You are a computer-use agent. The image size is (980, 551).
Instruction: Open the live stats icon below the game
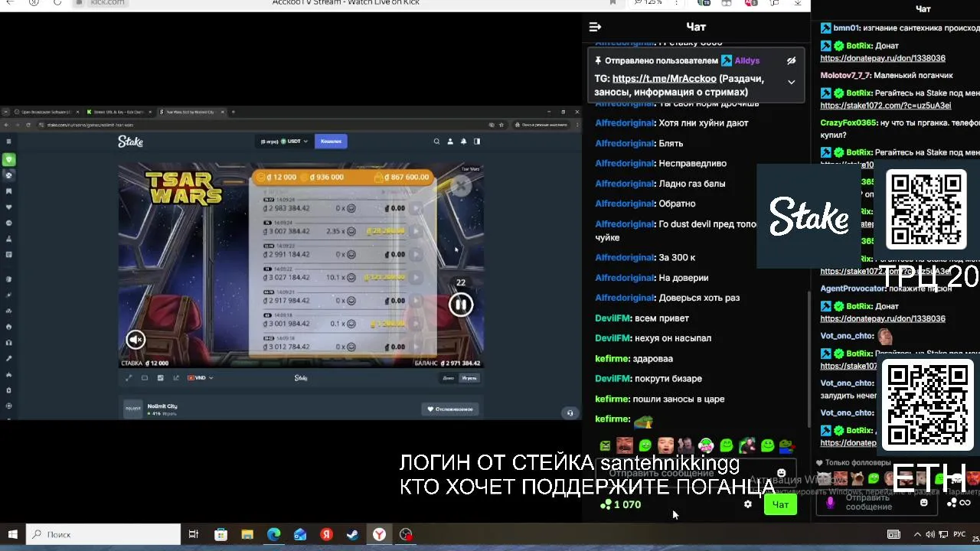pos(176,377)
